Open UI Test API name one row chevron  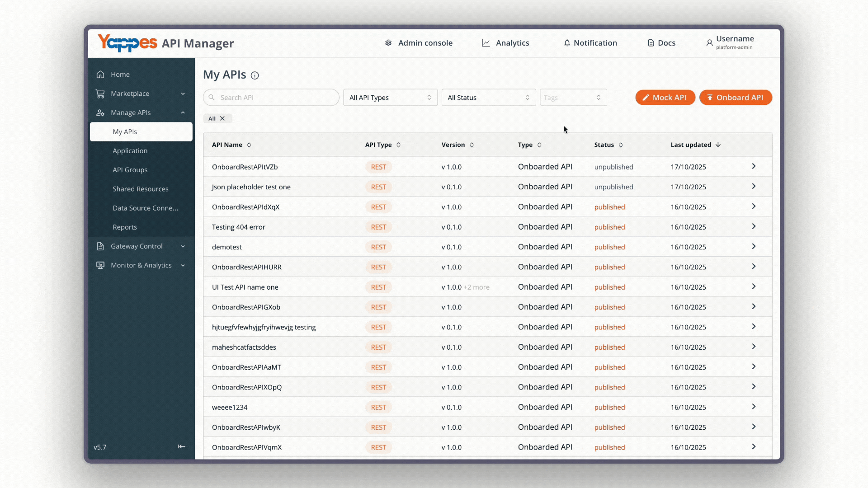click(x=754, y=286)
